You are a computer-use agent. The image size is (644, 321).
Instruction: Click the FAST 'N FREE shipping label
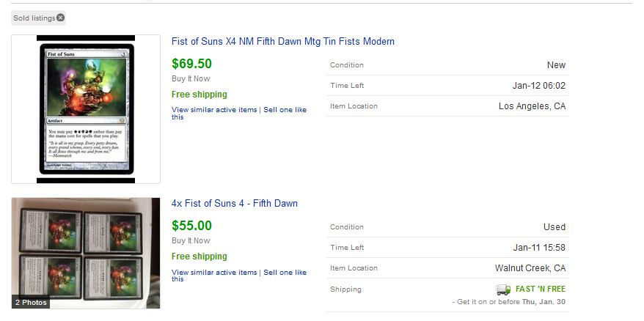click(541, 289)
